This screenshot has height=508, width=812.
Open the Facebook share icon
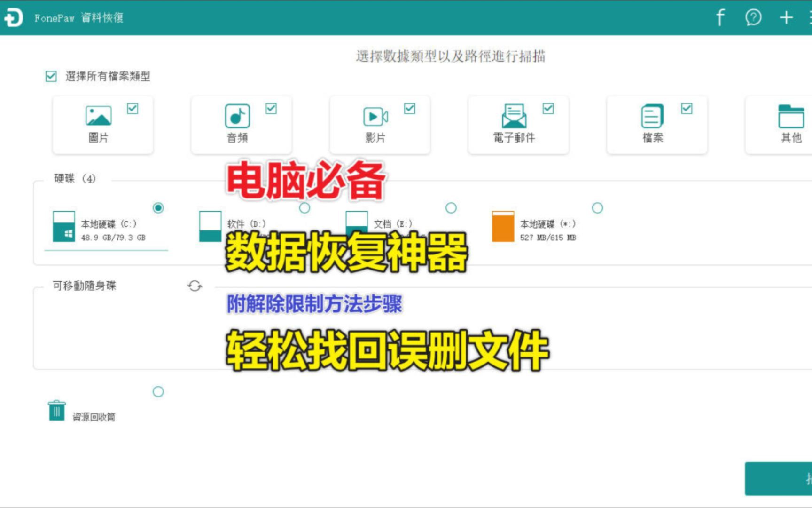point(720,18)
